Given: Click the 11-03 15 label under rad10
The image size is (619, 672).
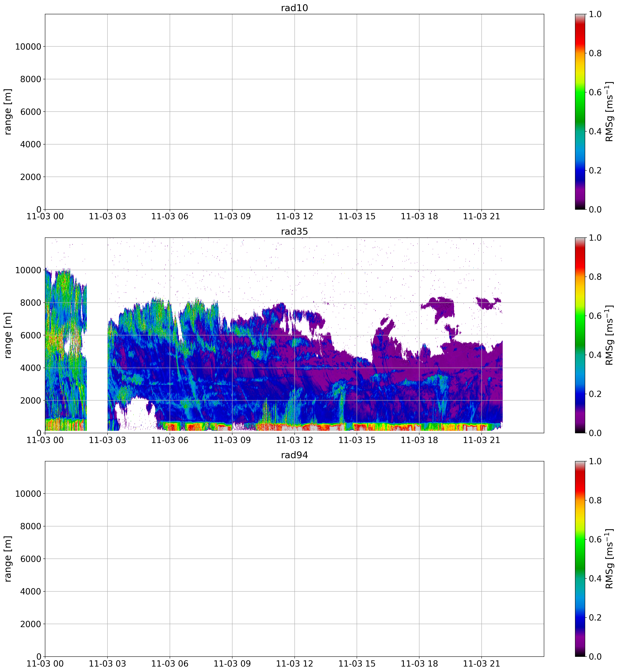Looking at the screenshot, I should click(357, 216).
